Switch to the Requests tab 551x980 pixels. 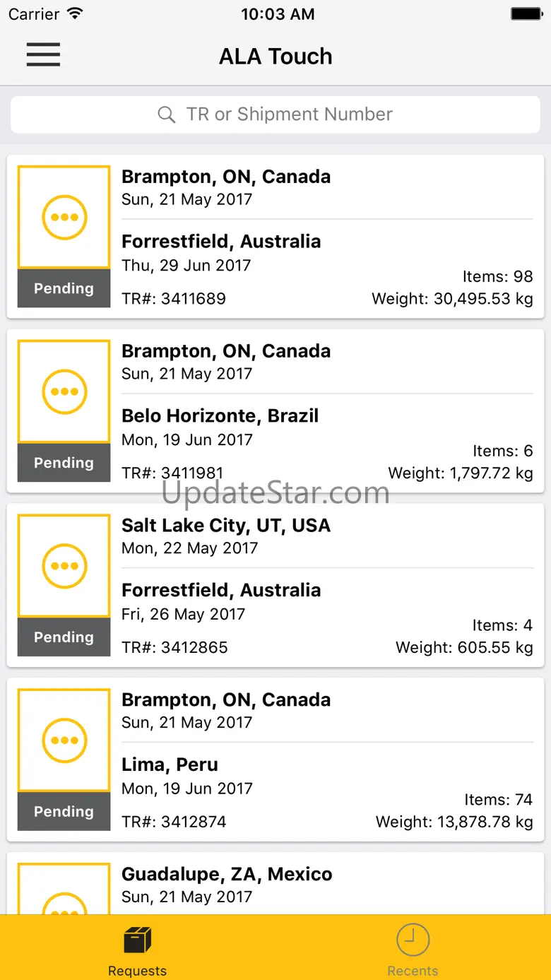(x=138, y=947)
